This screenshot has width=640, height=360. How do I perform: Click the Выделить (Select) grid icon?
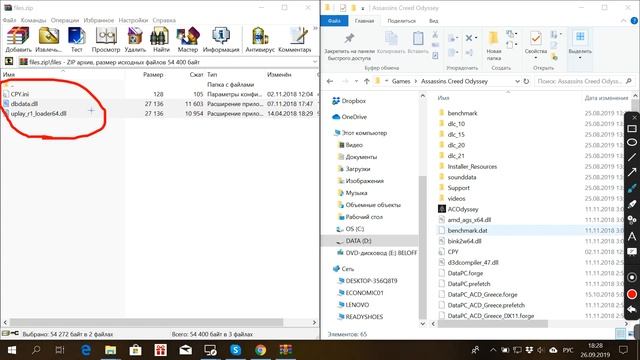click(x=580, y=37)
